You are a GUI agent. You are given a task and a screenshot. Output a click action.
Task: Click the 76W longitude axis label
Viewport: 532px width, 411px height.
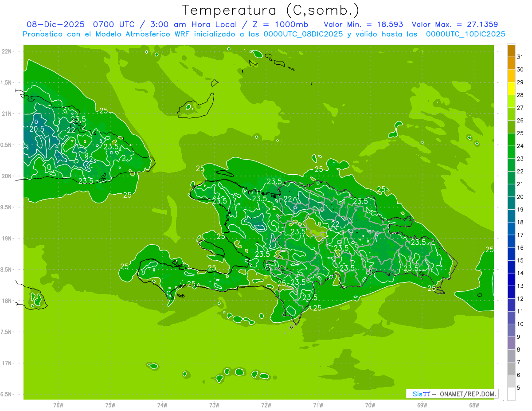coord(58,405)
